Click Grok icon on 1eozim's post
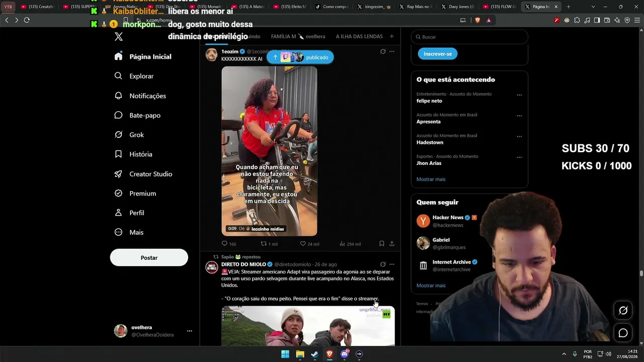This screenshot has width=644, height=362. [383, 51]
